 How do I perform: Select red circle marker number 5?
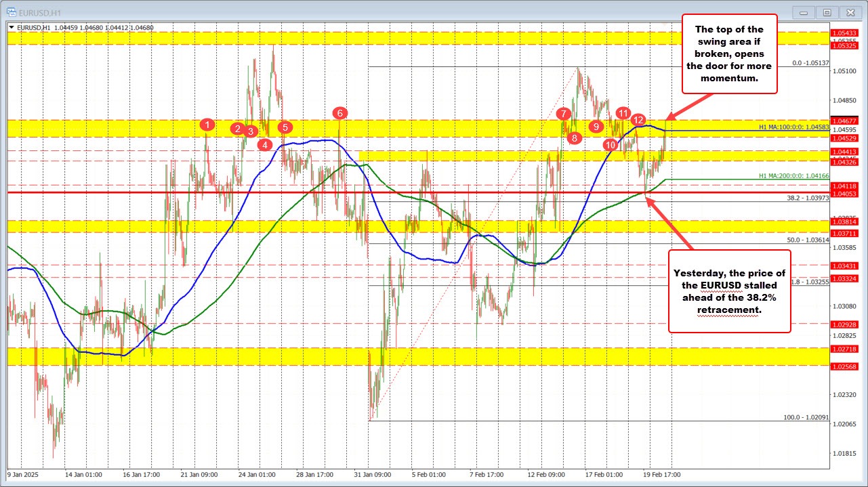tap(285, 127)
